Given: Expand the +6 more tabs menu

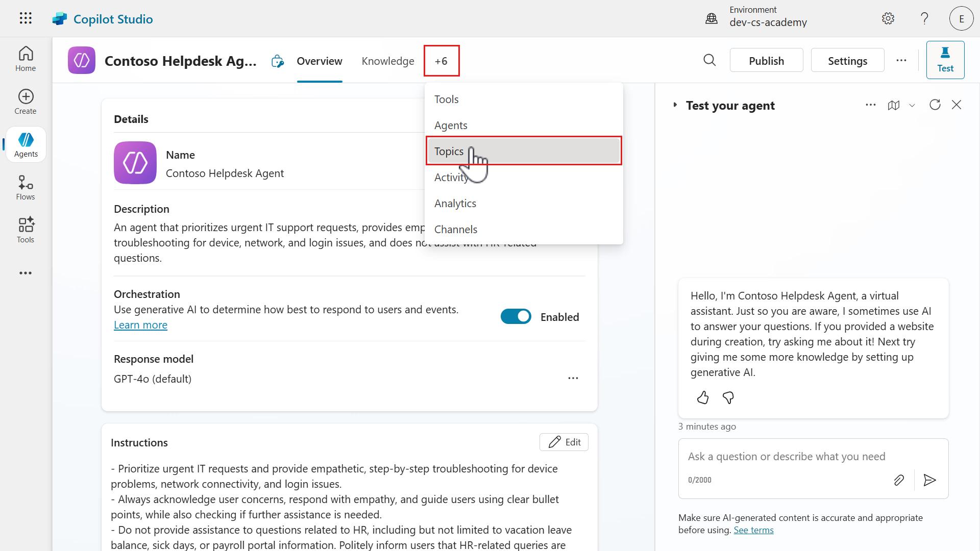Looking at the screenshot, I should pos(441,61).
